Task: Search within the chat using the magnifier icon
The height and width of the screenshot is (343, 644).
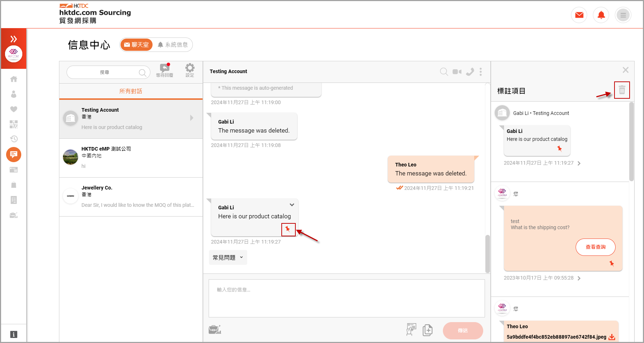Action: (x=444, y=72)
